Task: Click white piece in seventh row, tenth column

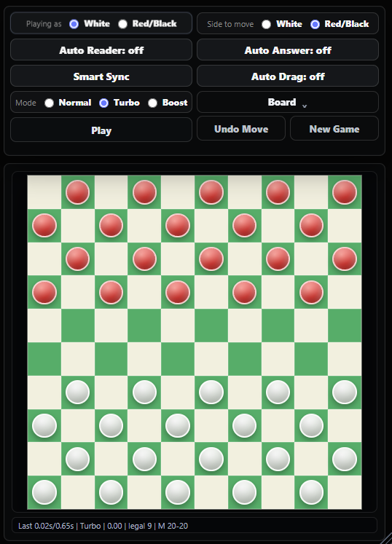Action: point(345,393)
